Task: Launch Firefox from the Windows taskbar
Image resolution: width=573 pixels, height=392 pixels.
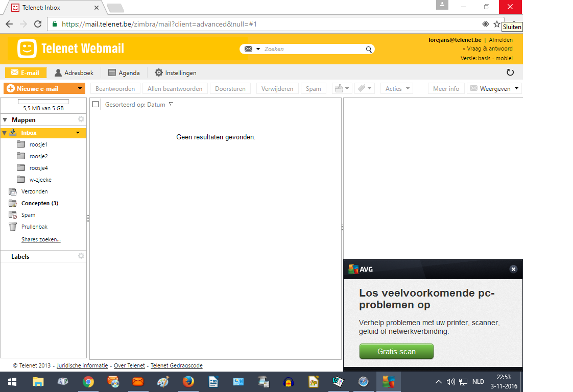Action: (188, 382)
